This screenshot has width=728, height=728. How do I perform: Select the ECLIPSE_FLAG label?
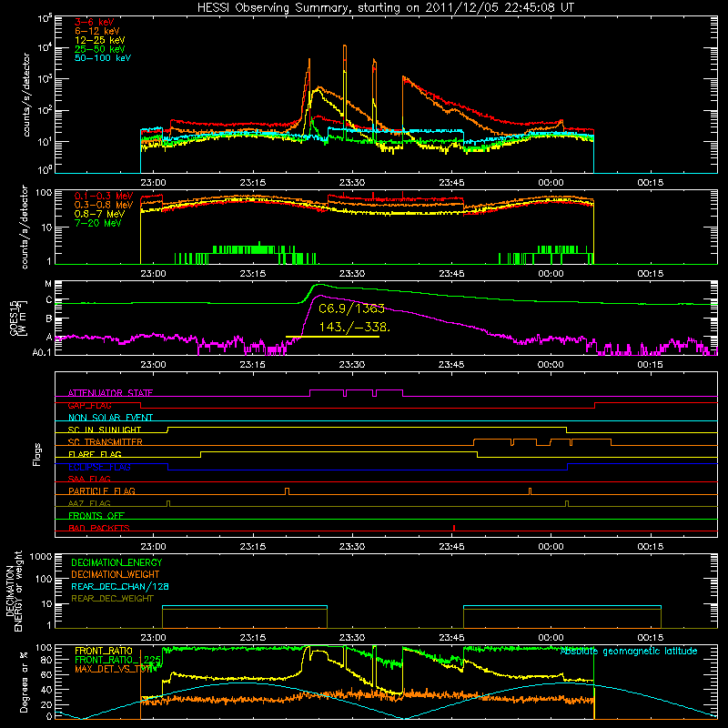pyautogui.click(x=99, y=467)
